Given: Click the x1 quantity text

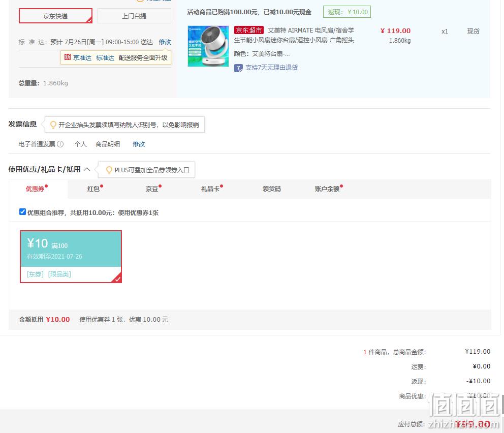Looking at the screenshot, I should tap(445, 32).
